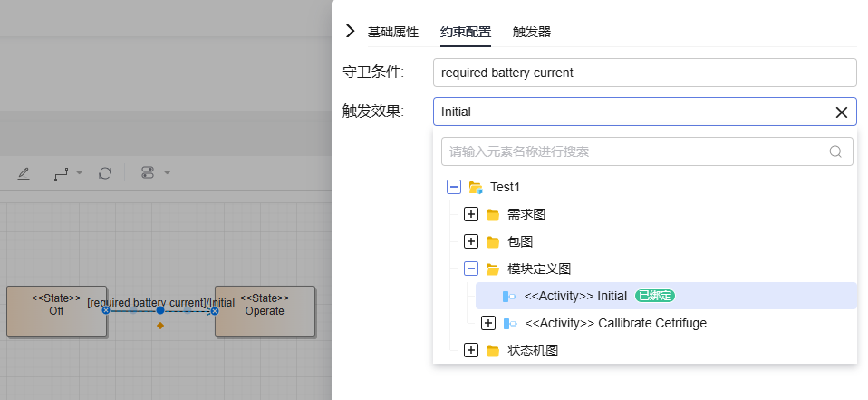Expand the 状态机图 folder node
The width and height of the screenshot is (868, 400).
pyautogui.click(x=470, y=350)
